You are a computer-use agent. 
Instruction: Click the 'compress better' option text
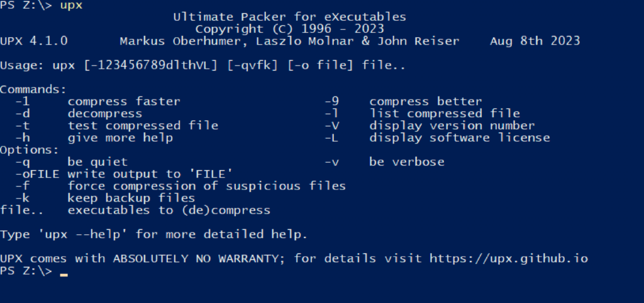[425, 101]
